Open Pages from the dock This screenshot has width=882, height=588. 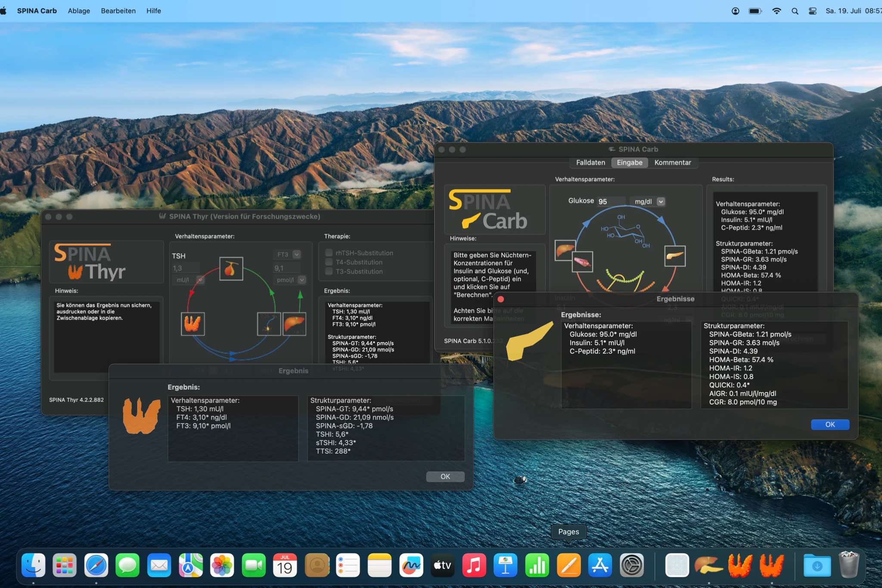pyautogui.click(x=568, y=565)
